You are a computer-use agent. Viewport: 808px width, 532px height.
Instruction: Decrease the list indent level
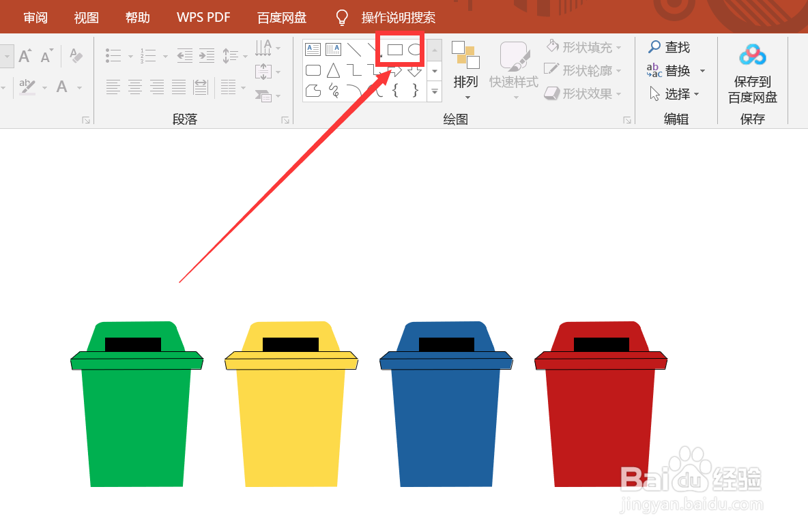(184, 55)
